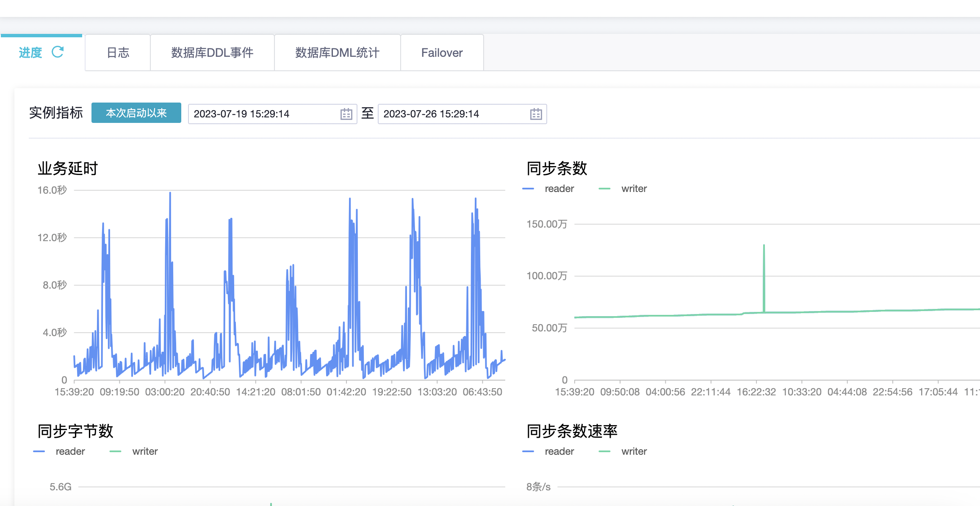The width and height of the screenshot is (980, 506).
Task: Click the 8条/s axis label
Action: (x=538, y=487)
